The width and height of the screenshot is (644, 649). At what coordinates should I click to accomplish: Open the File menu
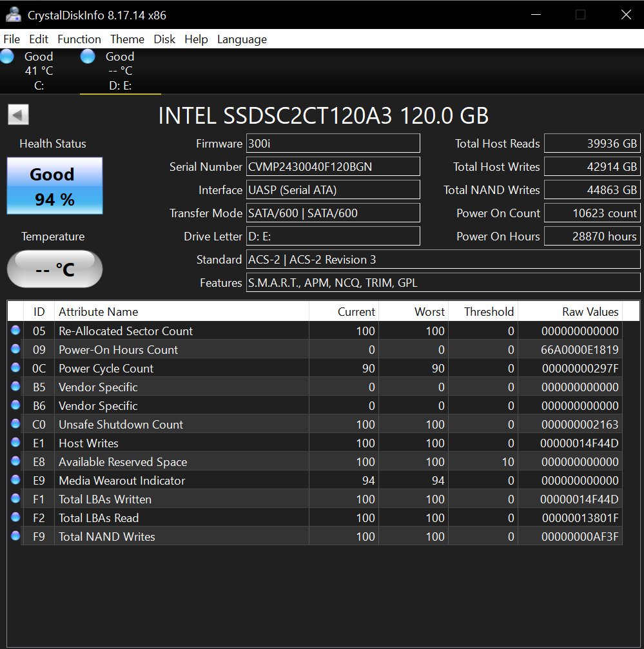click(12, 39)
